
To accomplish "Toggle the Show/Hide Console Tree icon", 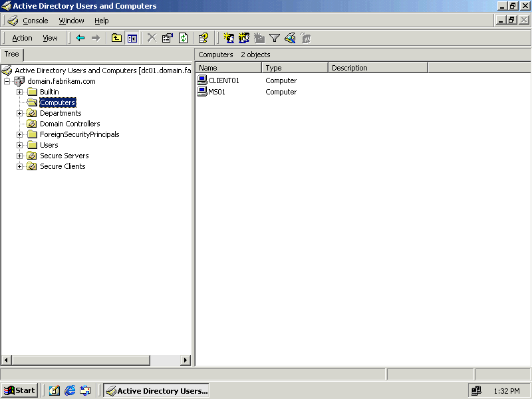I will click(132, 38).
